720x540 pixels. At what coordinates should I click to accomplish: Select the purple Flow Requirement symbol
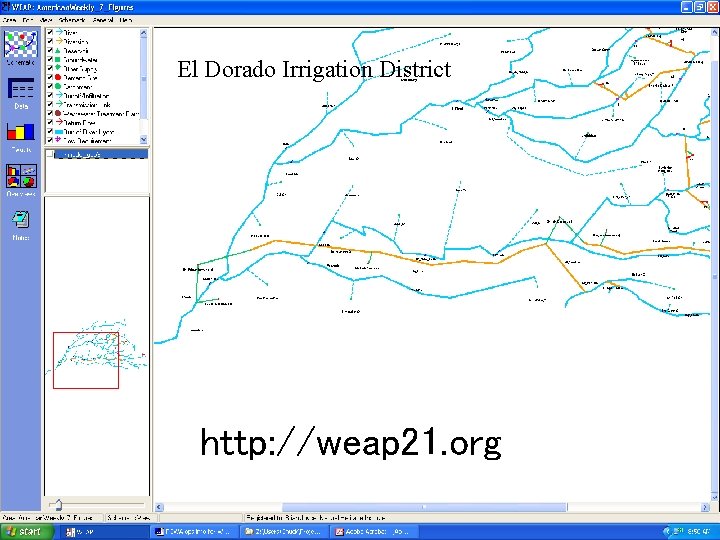(x=58, y=140)
